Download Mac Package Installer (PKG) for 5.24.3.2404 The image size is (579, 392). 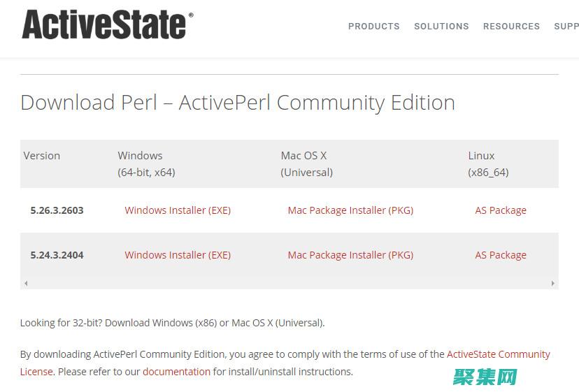pos(350,255)
